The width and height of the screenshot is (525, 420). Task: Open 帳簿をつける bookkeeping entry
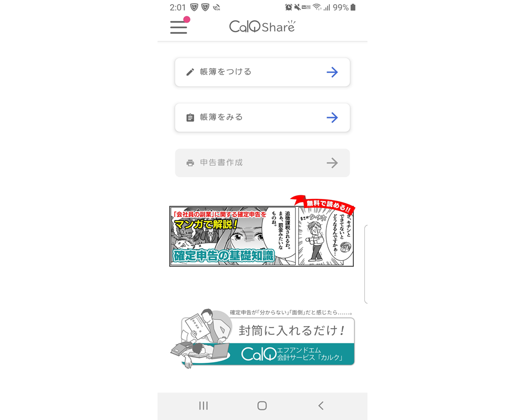click(262, 72)
